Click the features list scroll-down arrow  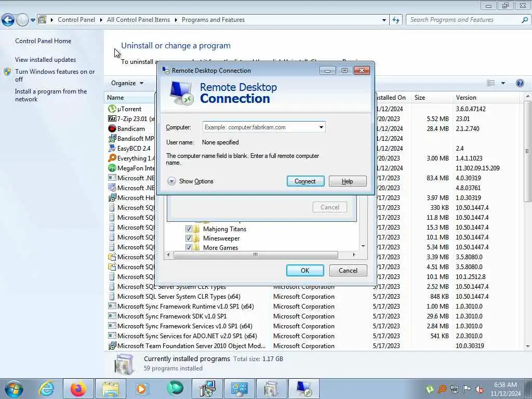[x=363, y=246]
